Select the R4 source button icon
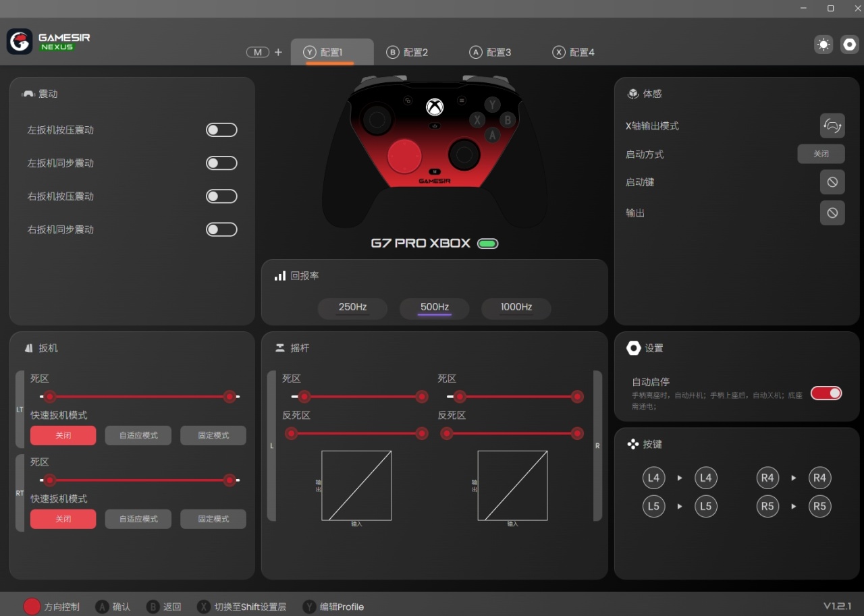This screenshot has width=864, height=616. click(767, 478)
